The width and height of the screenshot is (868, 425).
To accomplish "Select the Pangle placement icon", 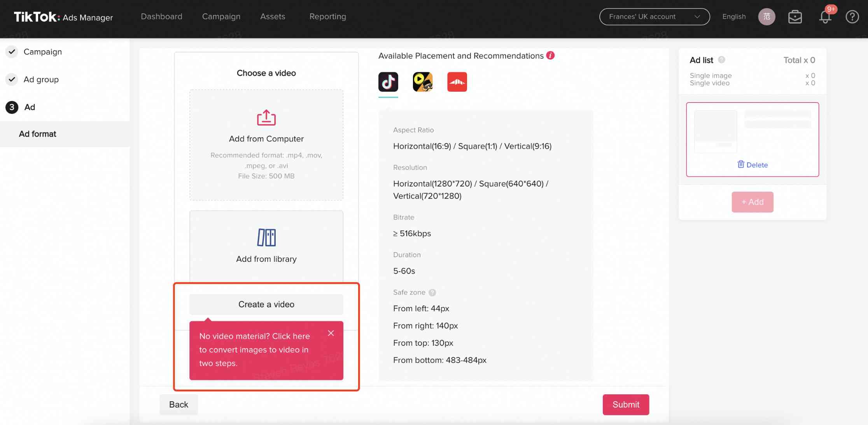I will [x=457, y=82].
